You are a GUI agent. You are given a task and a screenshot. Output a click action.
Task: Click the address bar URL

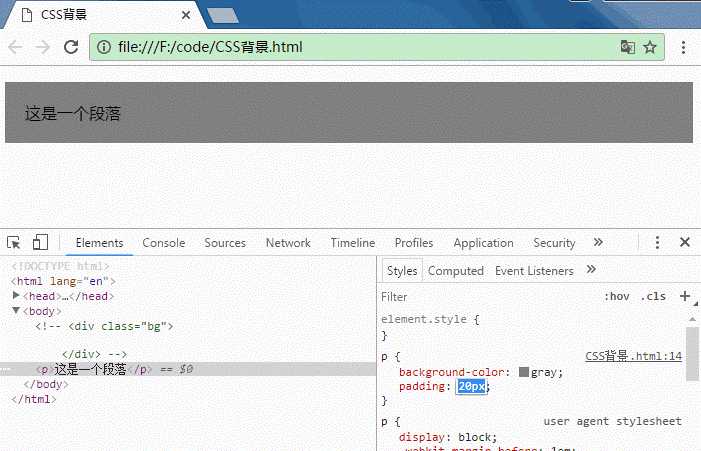point(210,47)
